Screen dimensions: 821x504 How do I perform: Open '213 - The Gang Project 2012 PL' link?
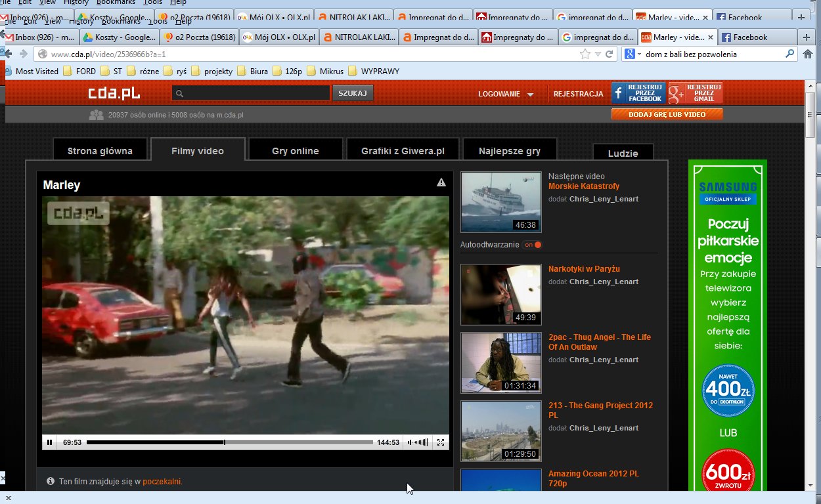(600, 410)
